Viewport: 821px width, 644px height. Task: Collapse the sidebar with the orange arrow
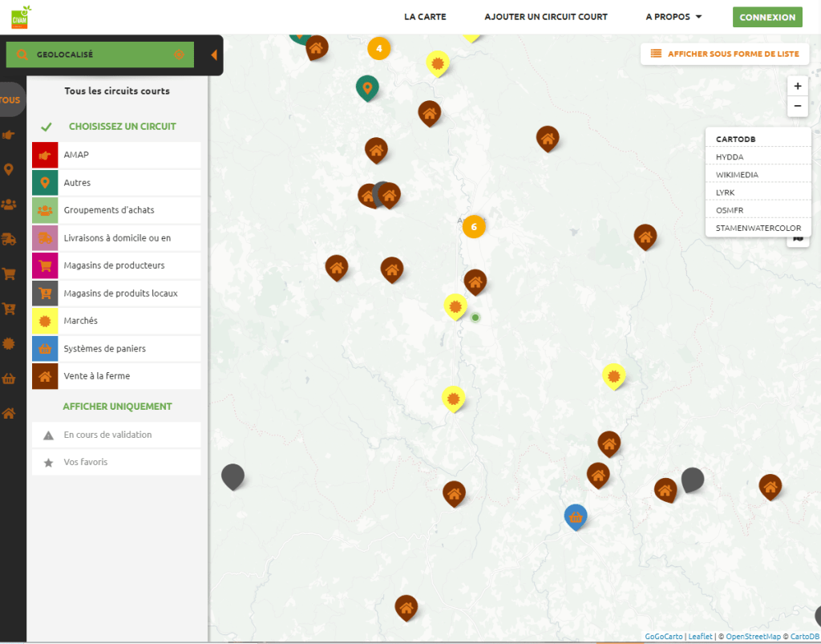213,55
